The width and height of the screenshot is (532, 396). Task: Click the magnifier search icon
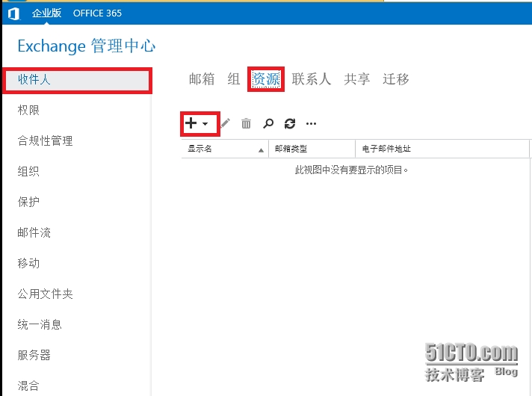268,123
